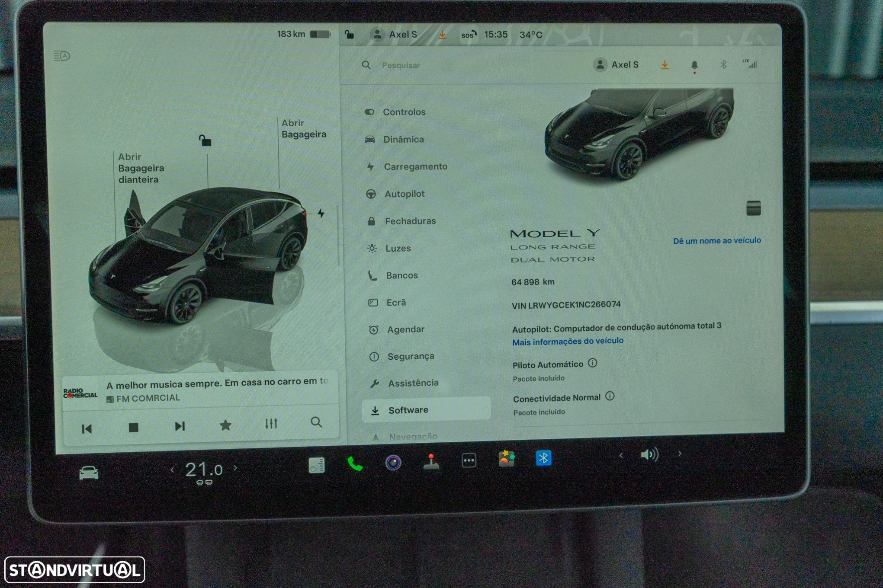Open the camera app icon

[x=393, y=463]
